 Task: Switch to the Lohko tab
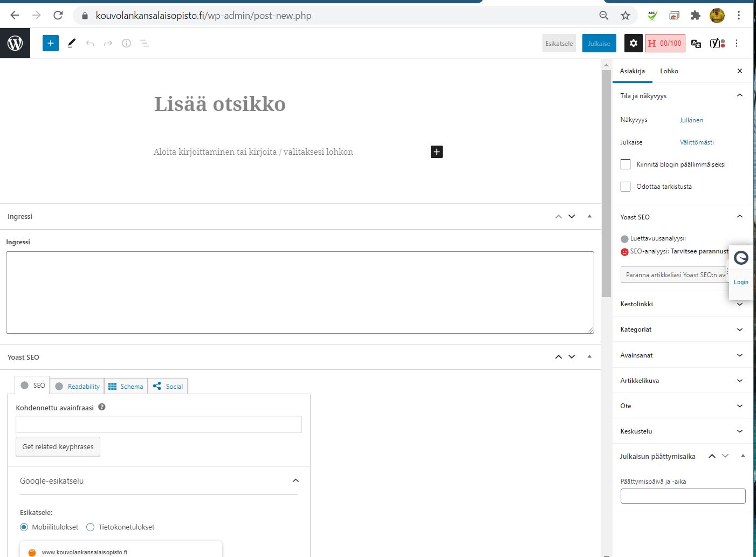pyautogui.click(x=669, y=71)
